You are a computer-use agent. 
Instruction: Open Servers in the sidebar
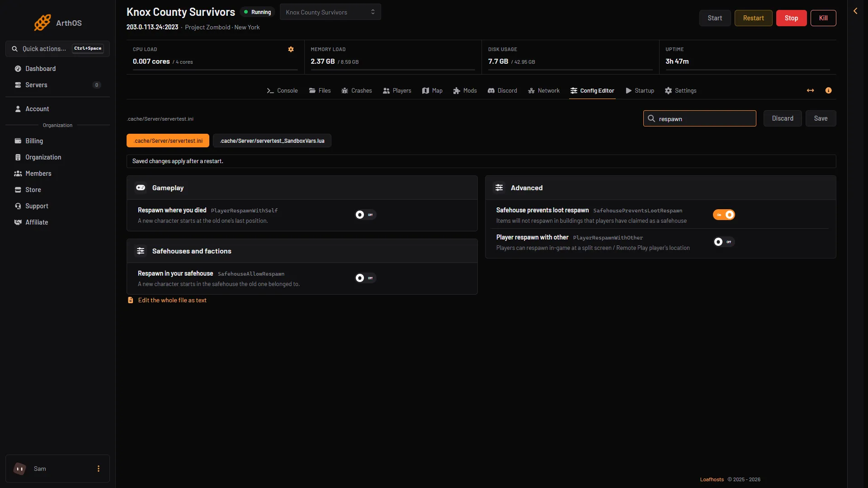pyautogui.click(x=57, y=85)
